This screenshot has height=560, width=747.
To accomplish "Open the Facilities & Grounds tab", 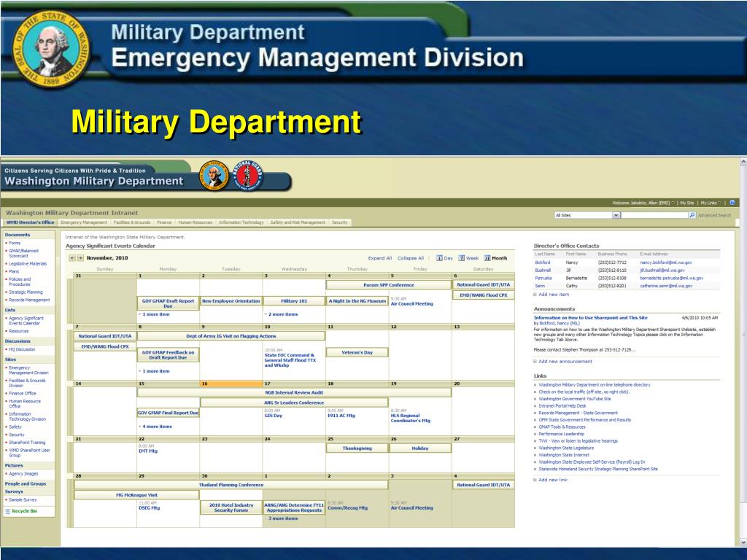I will pos(132,222).
